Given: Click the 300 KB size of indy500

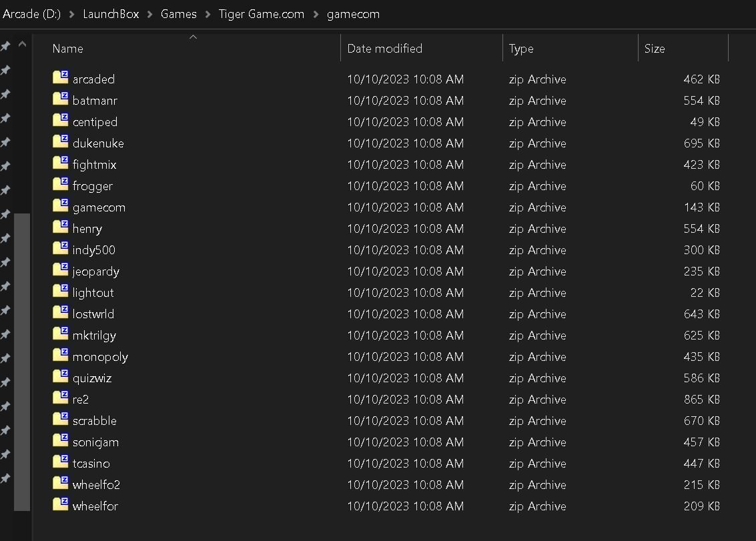Looking at the screenshot, I should (701, 249).
